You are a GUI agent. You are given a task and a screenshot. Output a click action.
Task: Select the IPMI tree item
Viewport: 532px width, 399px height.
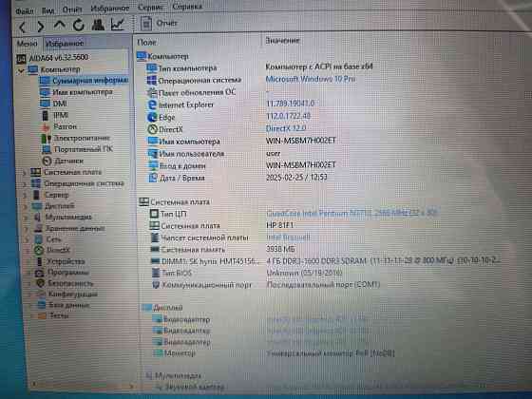(55, 115)
